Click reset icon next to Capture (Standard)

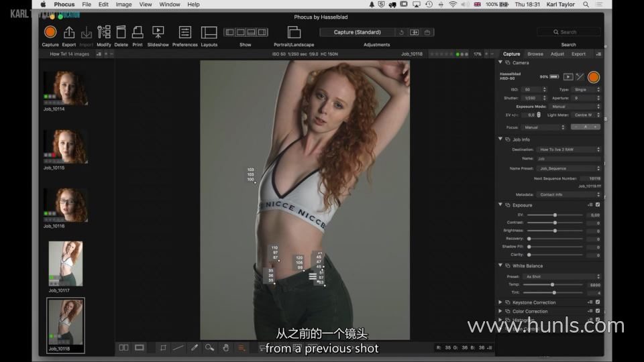pos(401,32)
